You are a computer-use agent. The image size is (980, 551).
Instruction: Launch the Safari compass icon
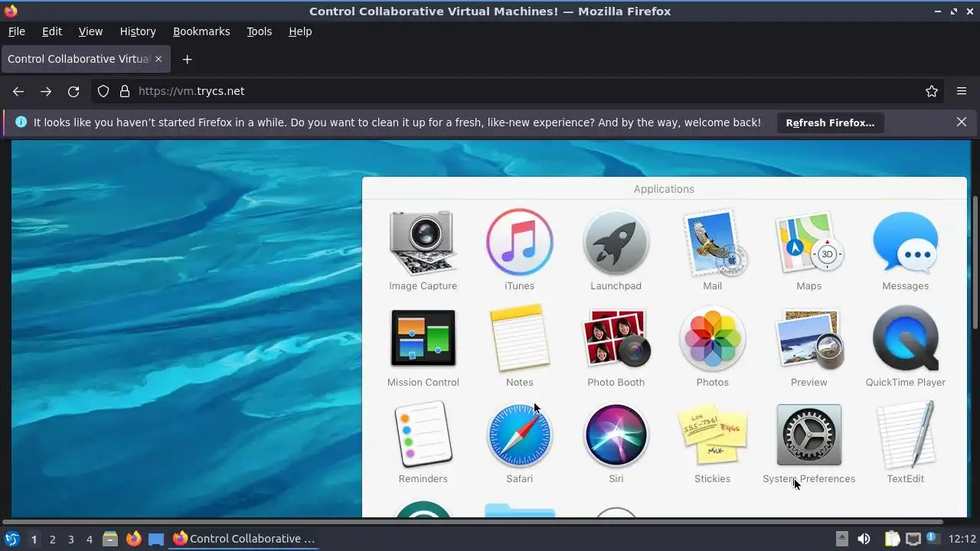point(519,435)
